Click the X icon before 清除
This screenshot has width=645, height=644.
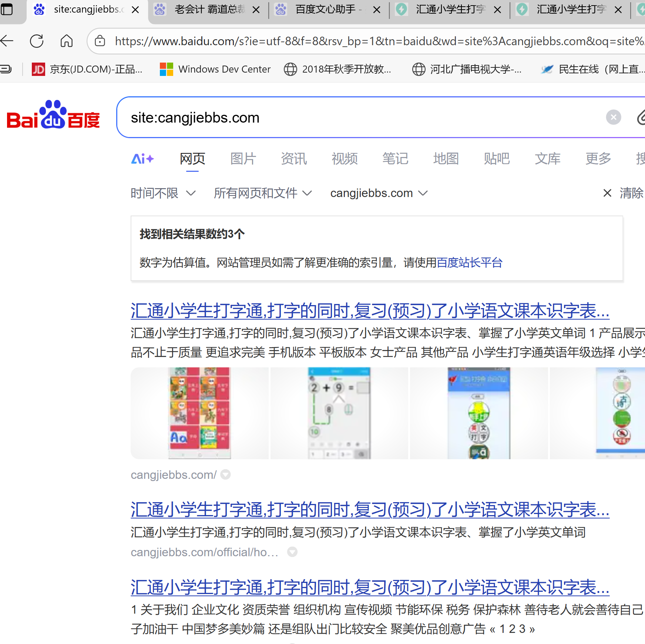click(x=607, y=193)
